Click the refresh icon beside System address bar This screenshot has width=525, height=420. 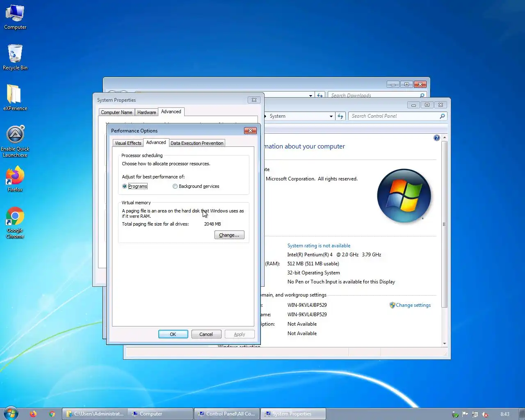pos(340,116)
